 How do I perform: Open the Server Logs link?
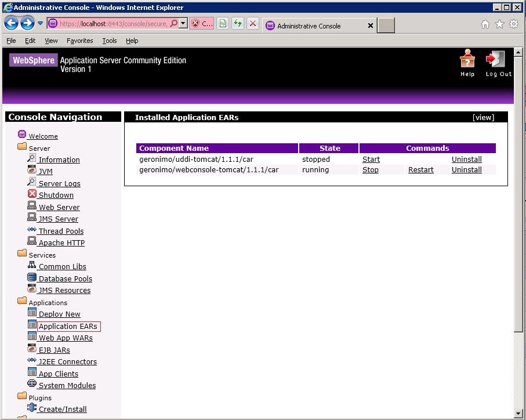[59, 183]
